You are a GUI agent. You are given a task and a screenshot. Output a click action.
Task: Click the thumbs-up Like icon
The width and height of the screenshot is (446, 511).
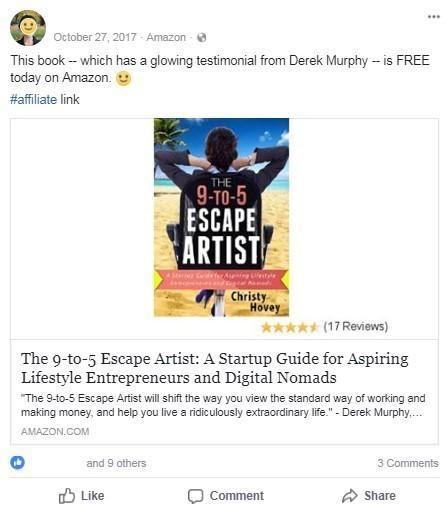[67, 496]
